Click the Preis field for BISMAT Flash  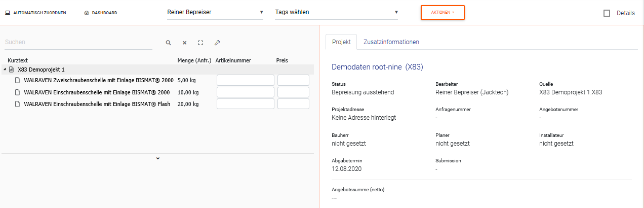pyautogui.click(x=293, y=104)
